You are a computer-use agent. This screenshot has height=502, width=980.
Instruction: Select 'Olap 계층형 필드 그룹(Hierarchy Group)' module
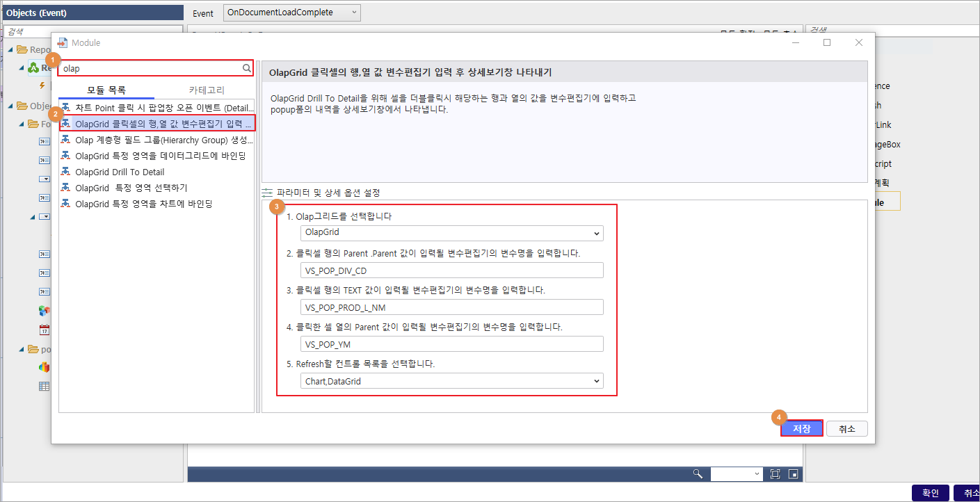[x=157, y=140]
